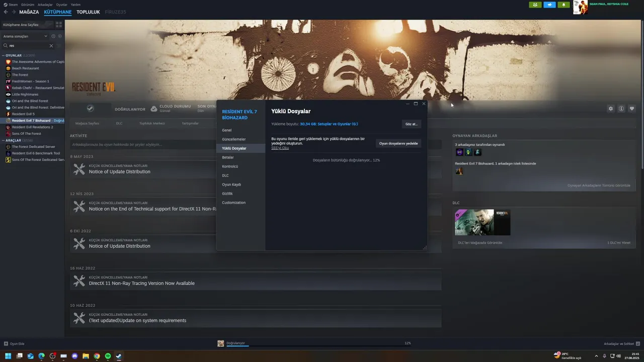
Task: Go to TOPLULUK tab
Action: click(88, 12)
